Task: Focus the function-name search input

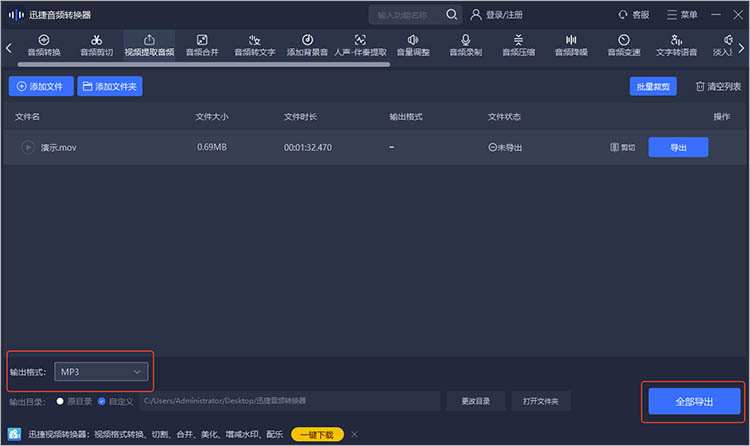Action: click(407, 15)
